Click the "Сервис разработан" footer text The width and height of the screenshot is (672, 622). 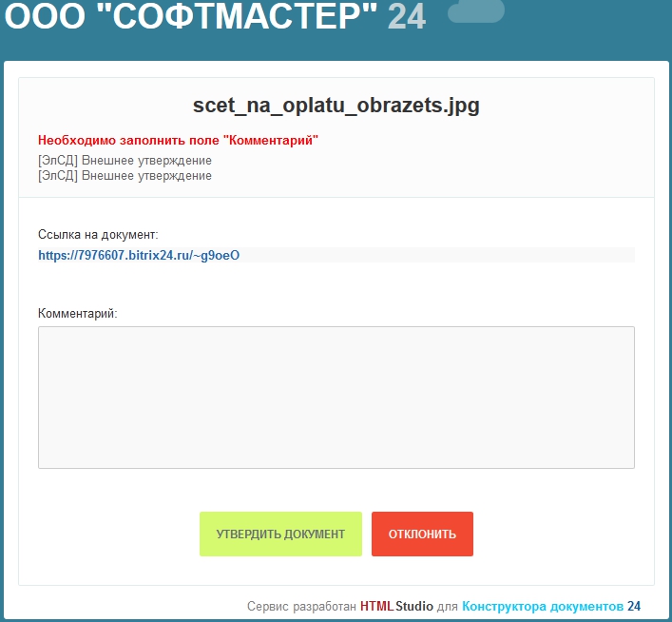tap(301, 606)
